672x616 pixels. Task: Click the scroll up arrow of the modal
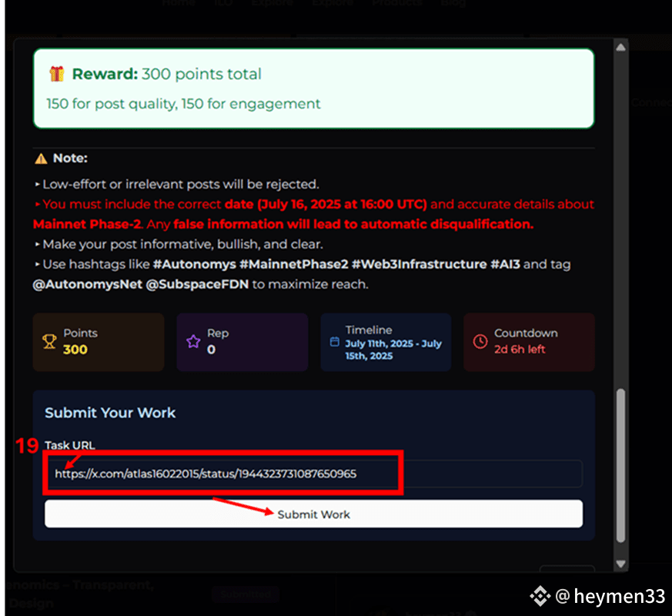click(620, 47)
